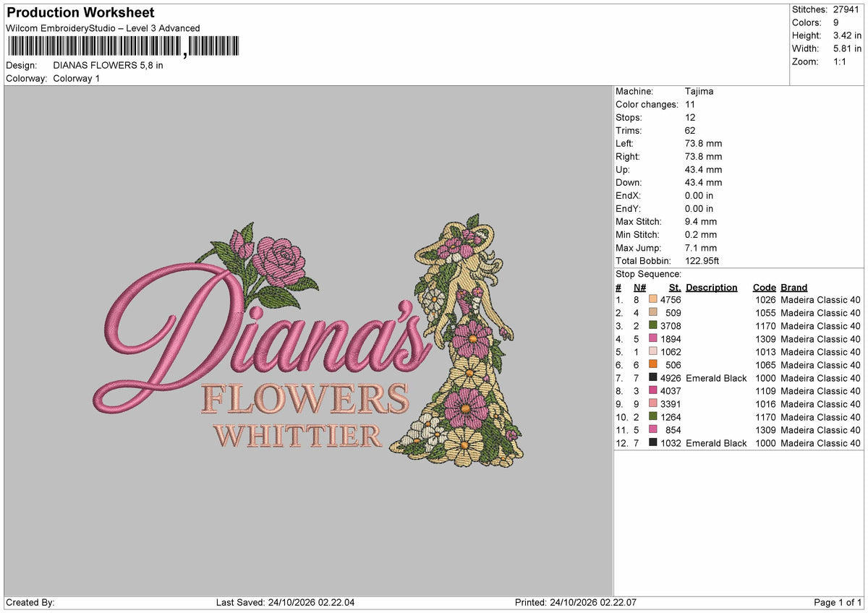The height and width of the screenshot is (613, 868).
Task: Click the 'Printed' timestamp in footer
Action: click(576, 603)
